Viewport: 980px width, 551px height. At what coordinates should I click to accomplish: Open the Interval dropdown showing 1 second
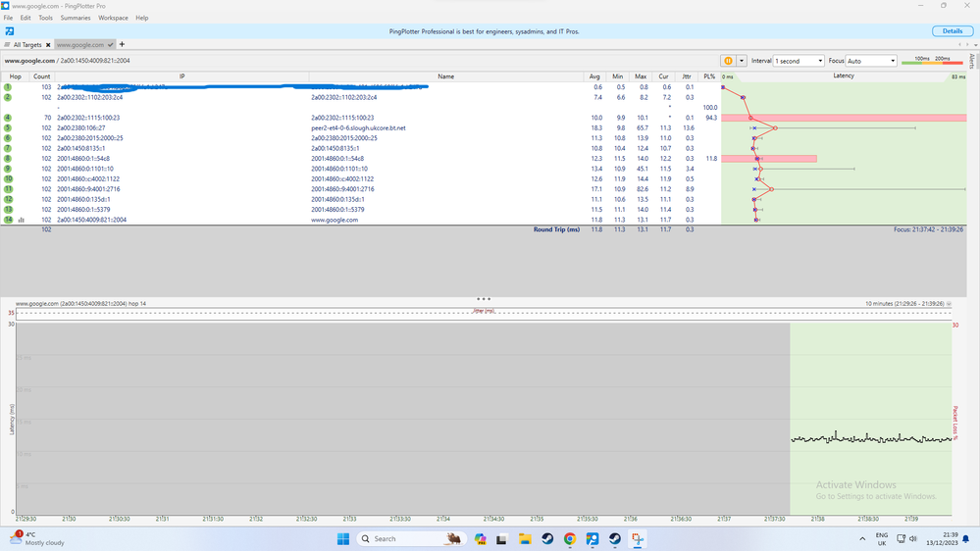click(799, 61)
